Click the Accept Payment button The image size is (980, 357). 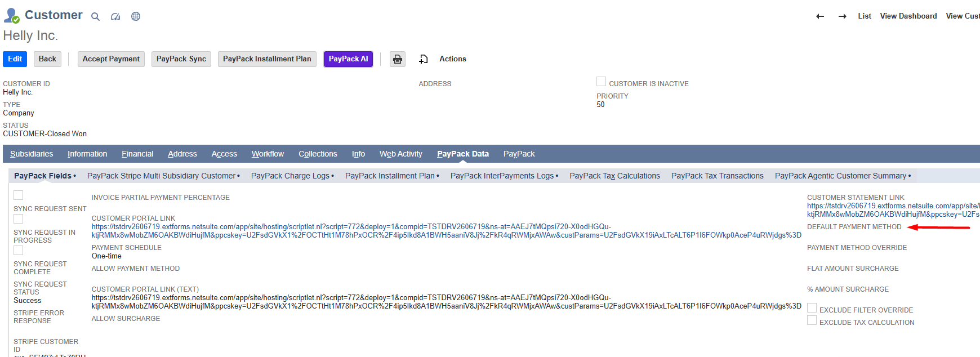[x=111, y=59]
